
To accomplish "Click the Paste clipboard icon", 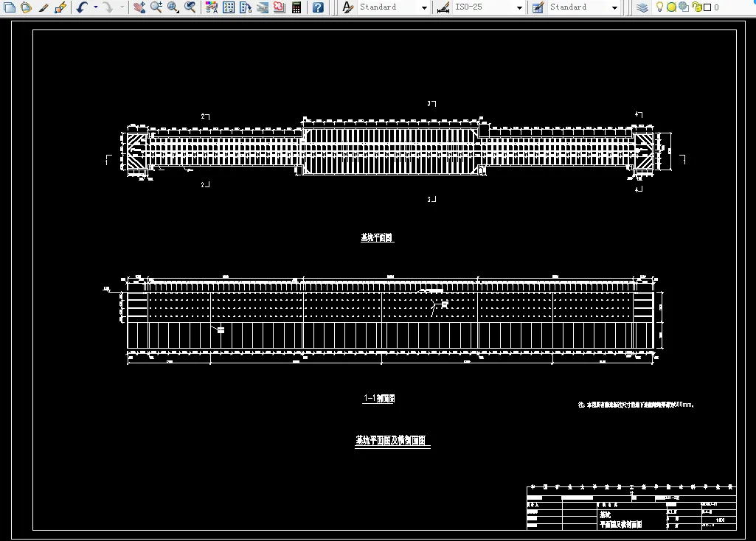I will 26,7.
